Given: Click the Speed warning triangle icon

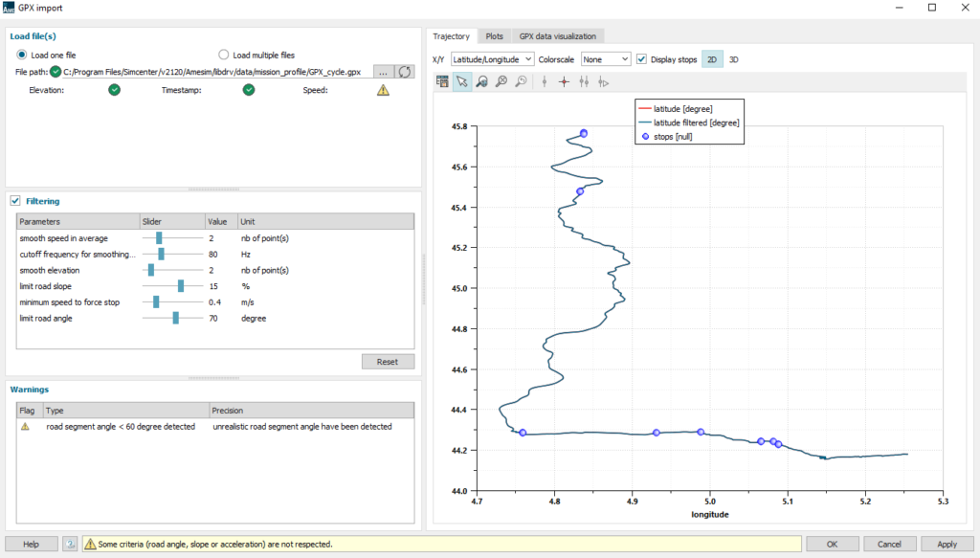Looking at the screenshot, I should [383, 90].
